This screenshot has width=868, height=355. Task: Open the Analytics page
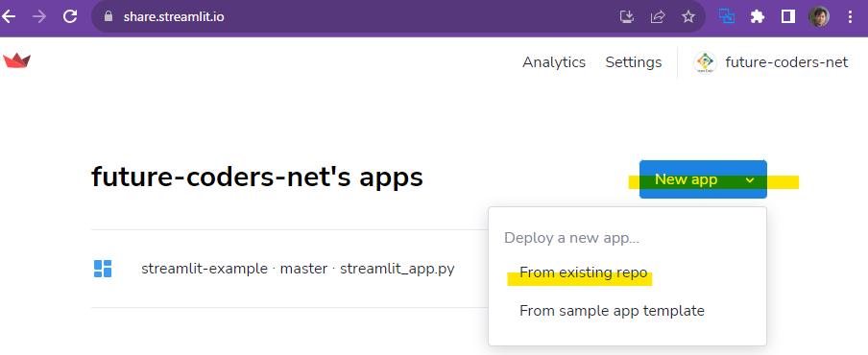(554, 62)
